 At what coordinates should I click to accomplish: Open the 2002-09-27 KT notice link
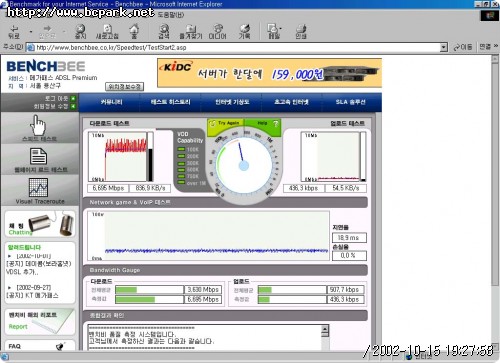coord(33,291)
